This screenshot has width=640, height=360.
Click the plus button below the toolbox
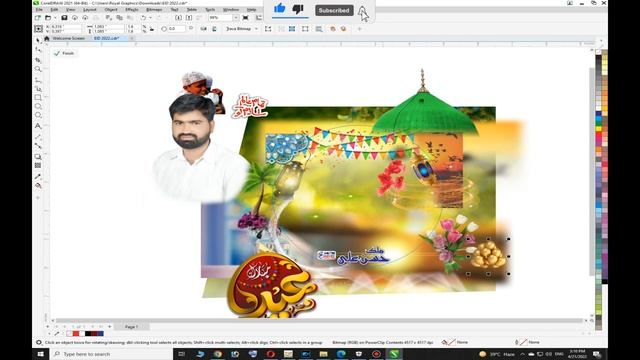click(38, 198)
